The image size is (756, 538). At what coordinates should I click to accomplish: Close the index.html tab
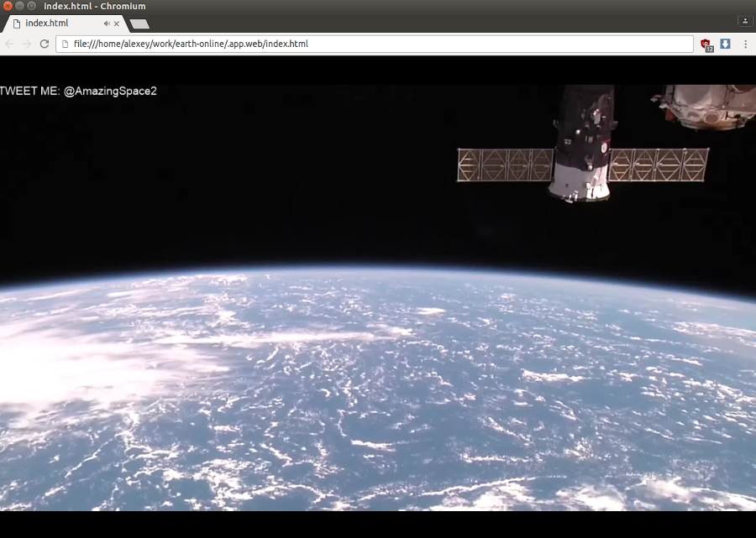coord(116,24)
